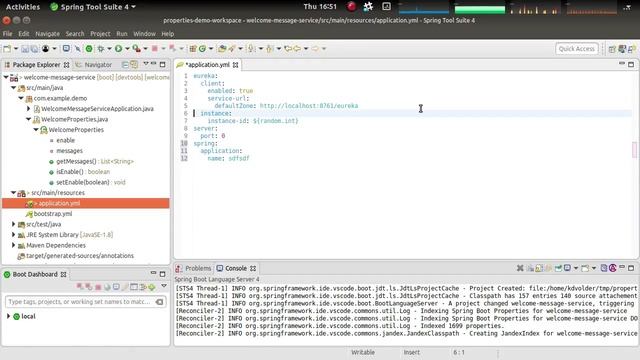Viewport: 640px width, 360px height.
Task: Open the Navigate menu
Action: click(x=47, y=34)
